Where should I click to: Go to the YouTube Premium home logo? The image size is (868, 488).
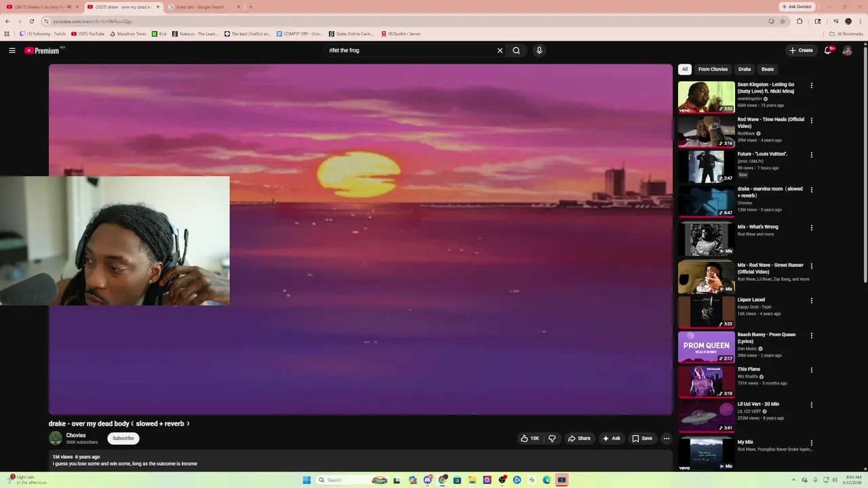pos(42,50)
